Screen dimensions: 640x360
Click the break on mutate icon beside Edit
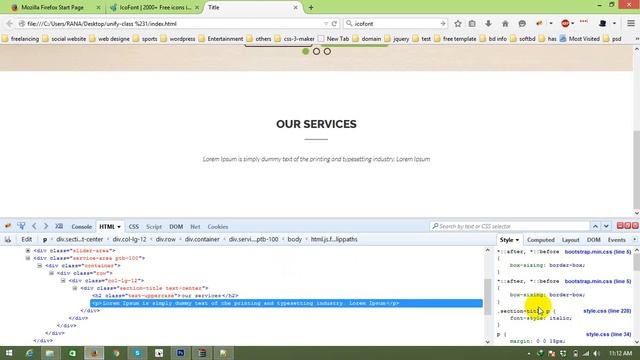(8, 239)
